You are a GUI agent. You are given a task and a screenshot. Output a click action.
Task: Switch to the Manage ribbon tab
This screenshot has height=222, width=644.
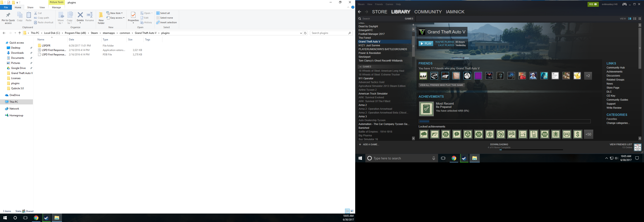pyautogui.click(x=56, y=7)
